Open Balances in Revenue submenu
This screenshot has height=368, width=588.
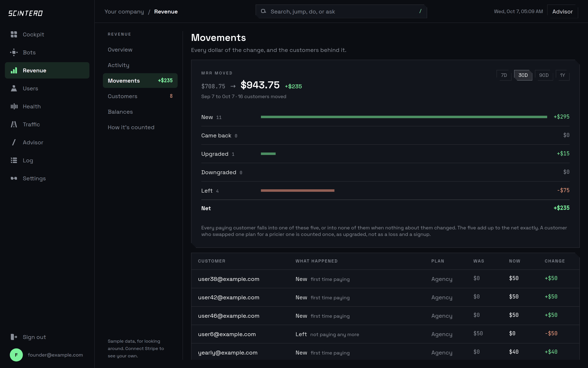point(140,112)
